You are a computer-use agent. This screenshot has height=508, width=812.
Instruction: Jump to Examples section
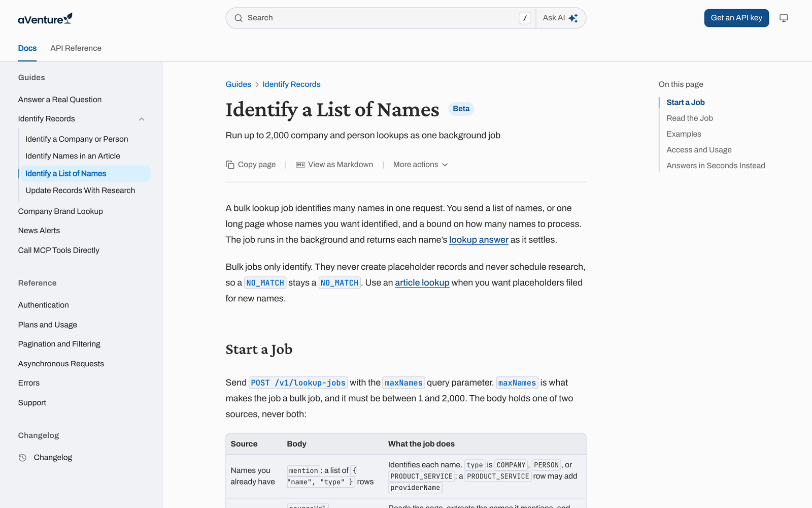(x=684, y=134)
